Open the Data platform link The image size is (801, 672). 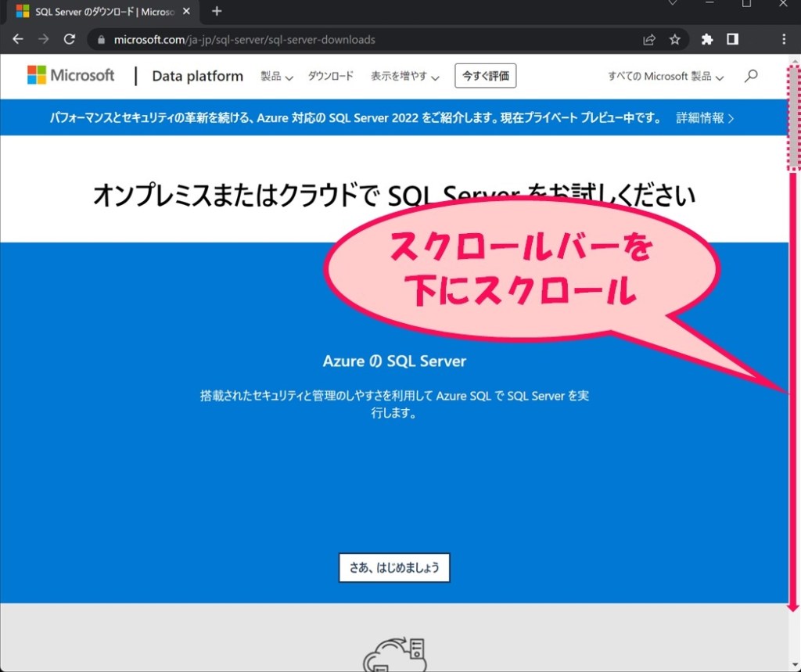coord(198,76)
